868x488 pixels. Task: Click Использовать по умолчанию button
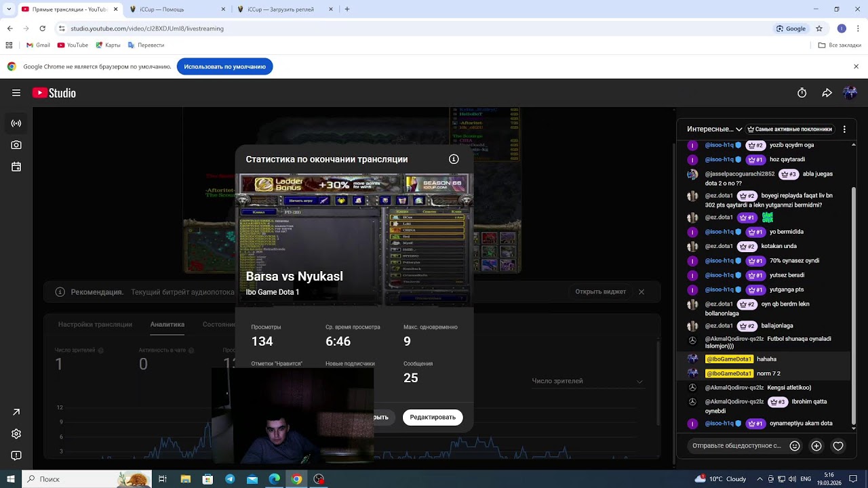click(225, 66)
